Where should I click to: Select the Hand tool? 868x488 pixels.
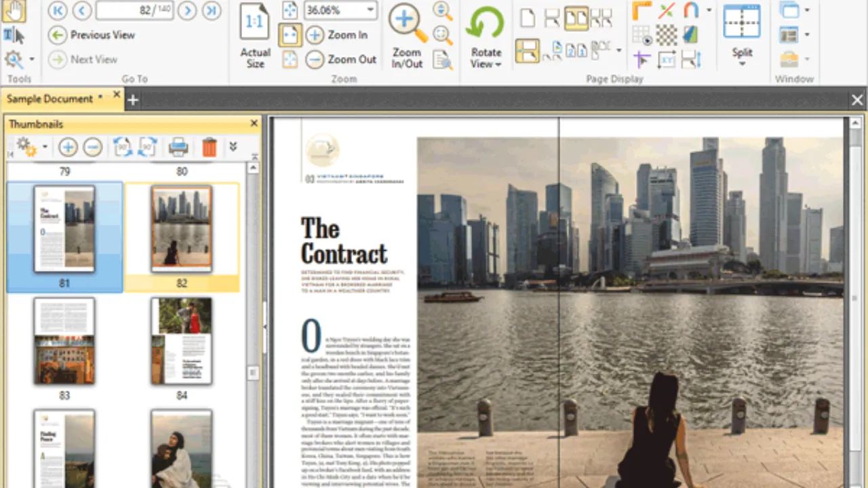14,10
